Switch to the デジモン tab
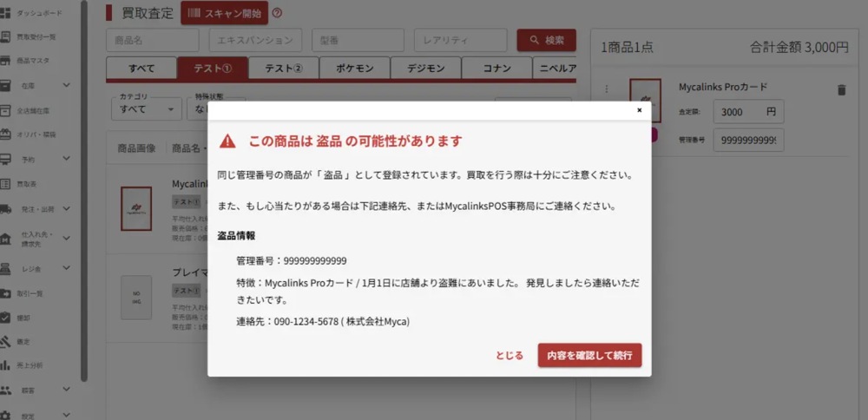 425,69
